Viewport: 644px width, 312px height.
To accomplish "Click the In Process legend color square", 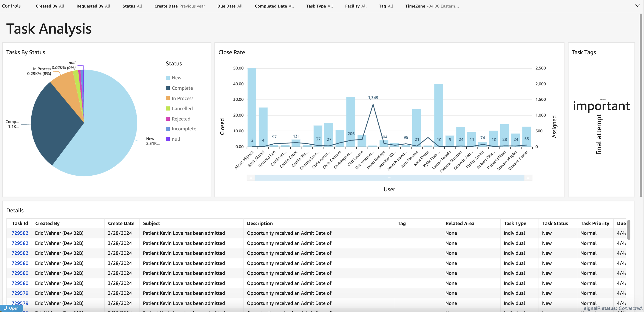I will point(168,99).
